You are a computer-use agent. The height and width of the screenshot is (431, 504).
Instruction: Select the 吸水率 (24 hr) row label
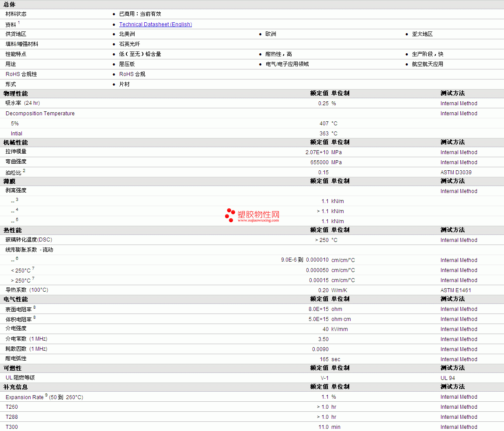[22, 103]
